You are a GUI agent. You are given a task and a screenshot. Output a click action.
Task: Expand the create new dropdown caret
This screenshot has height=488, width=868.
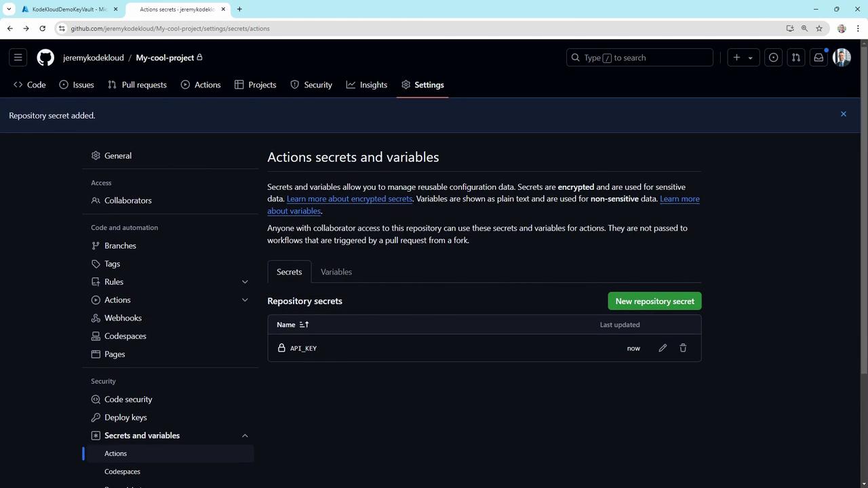tap(750, 58)
